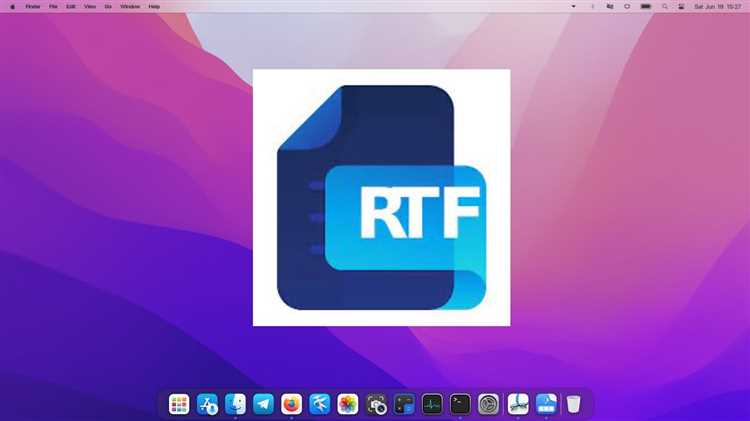This screenshot has width=750, height=421.
Task: Click the date and time in the menu bar
Action: pos(717,7)
